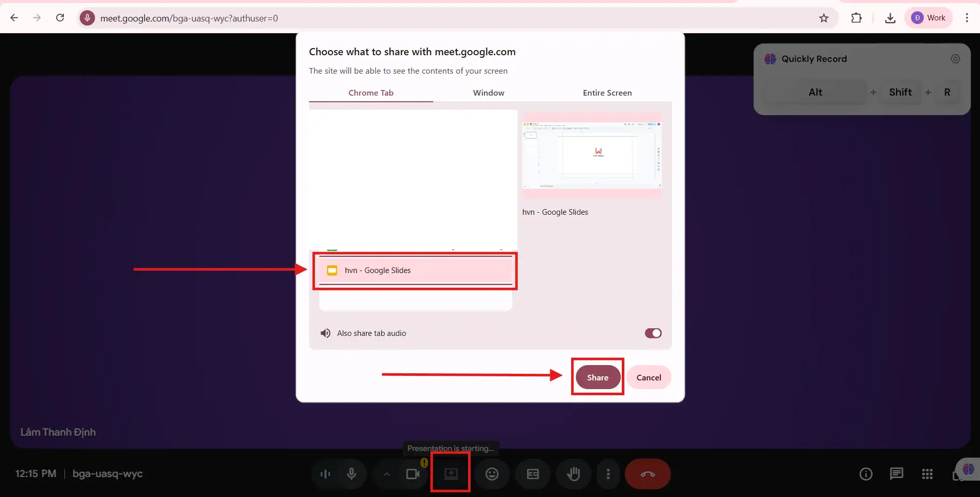This screenshot has height=497, width=980.
Task: Switch to the Entire Screen tab
Action: coord(607,93)
